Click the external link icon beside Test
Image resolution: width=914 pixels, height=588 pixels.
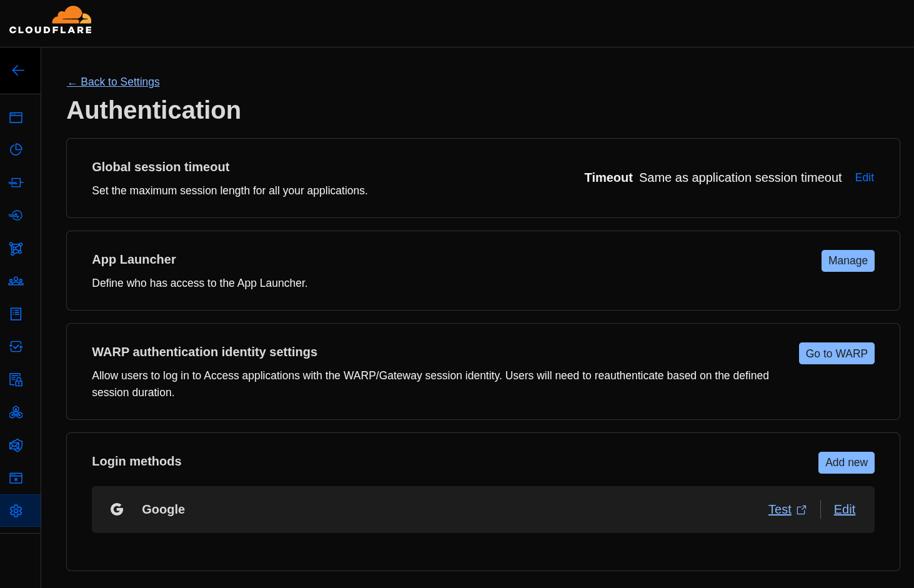point(802,510)
